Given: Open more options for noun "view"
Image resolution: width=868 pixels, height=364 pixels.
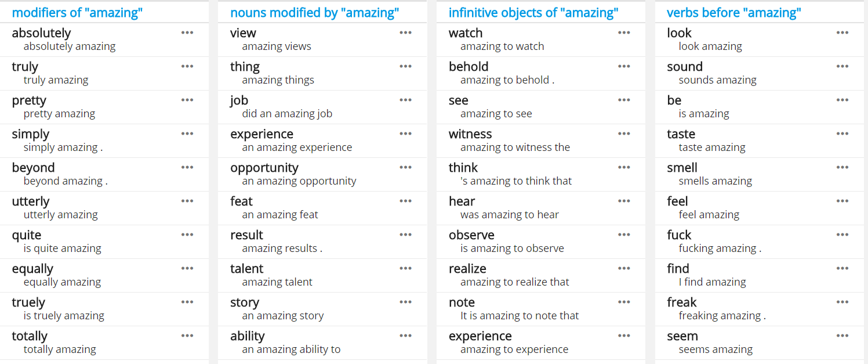Looking at the screenshot, I should click(406, 33).
